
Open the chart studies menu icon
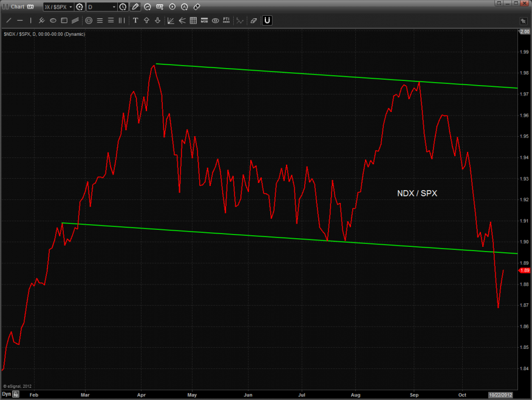(x=147, y=7)
